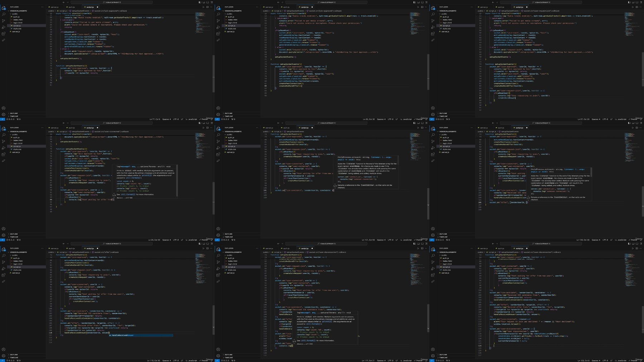Switch to server.js tab in top-left frame
This screenshot has height=362, width=644.
[x=55, y=7]
